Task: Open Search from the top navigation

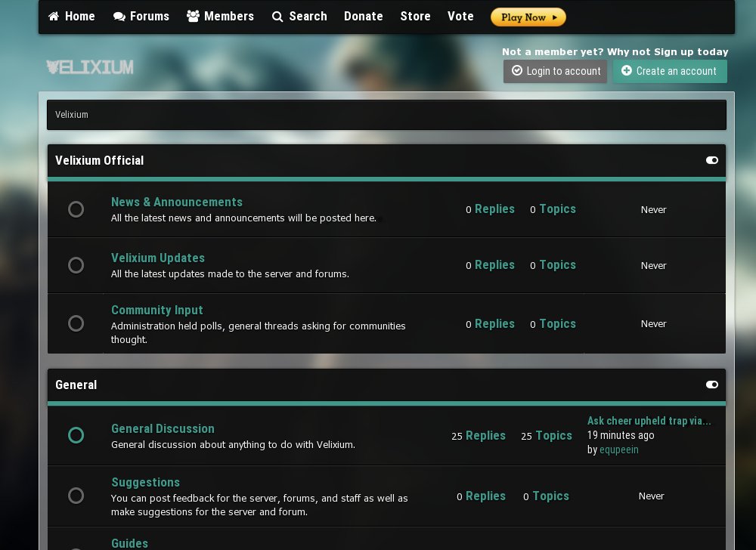Action: point(299,16)
